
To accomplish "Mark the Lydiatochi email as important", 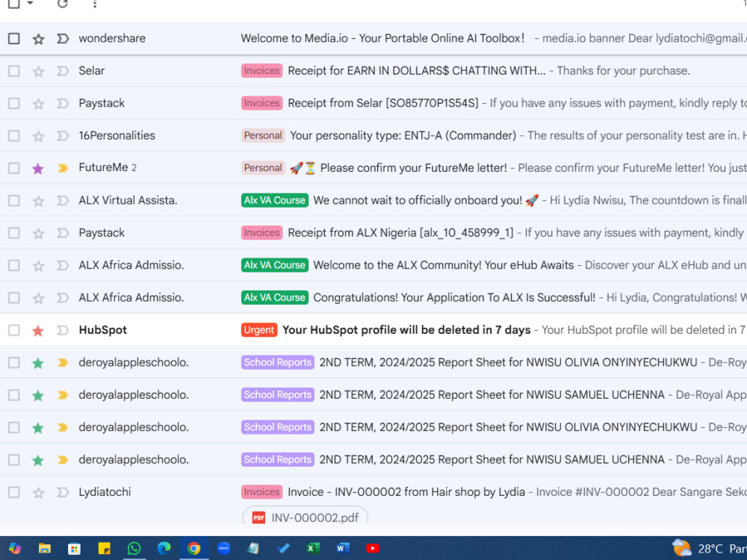I will pos(63,492).
